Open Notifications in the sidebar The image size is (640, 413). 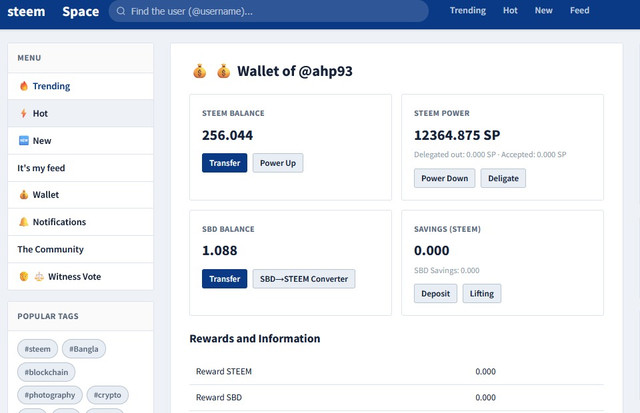(80, 222)
